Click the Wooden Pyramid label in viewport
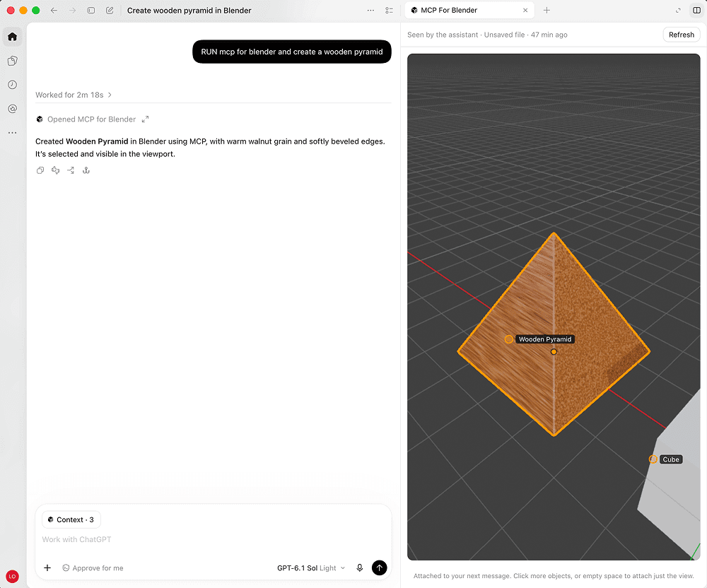The width and height of the screenshot is (707, 588). tap(544, 339)
